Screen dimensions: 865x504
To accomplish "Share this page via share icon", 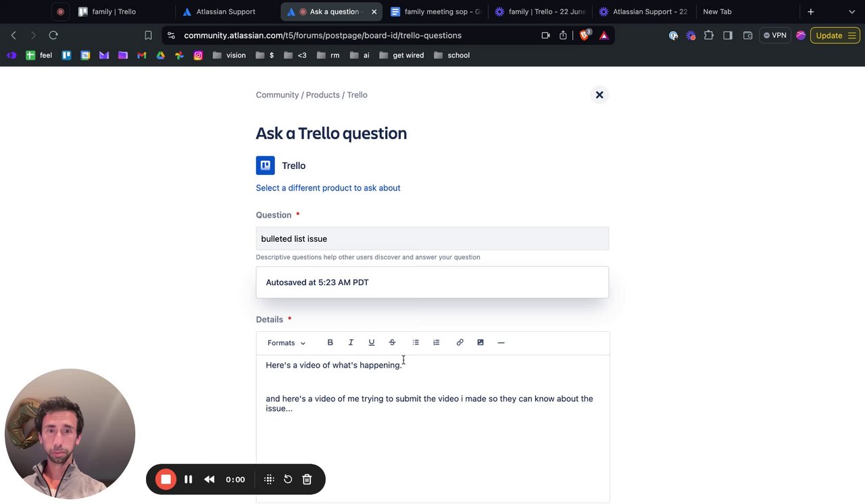I will click(x=563, y=35).
